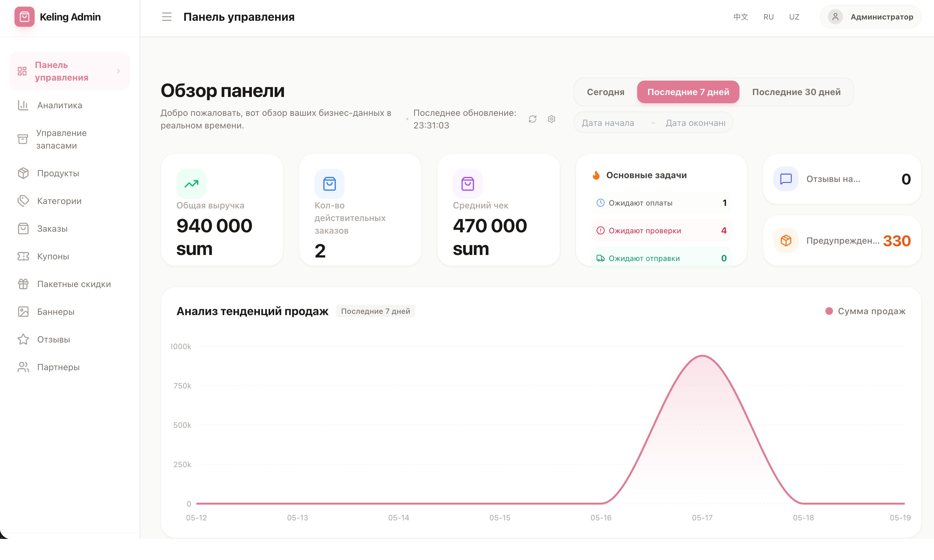Image resolution: width=934 pixels, height=560 pixels.
Task: Click the truck icon for Ожидают отправки
Action: 600,258
